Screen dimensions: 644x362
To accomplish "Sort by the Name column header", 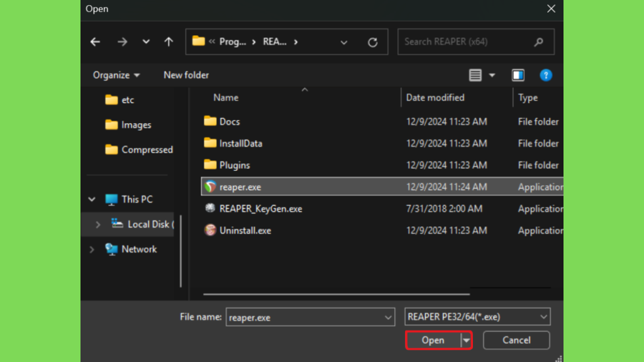I will [226, 97].
